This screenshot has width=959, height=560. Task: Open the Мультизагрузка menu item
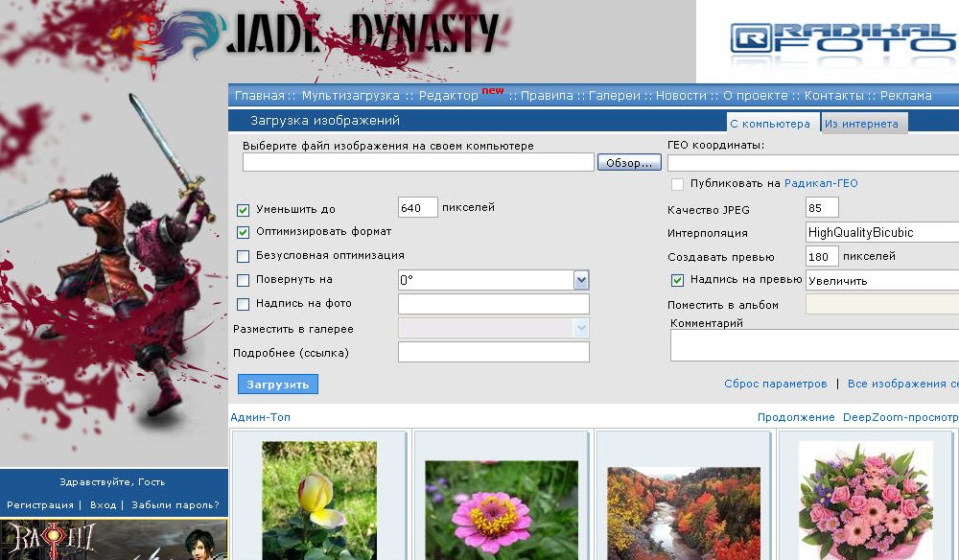350,96
